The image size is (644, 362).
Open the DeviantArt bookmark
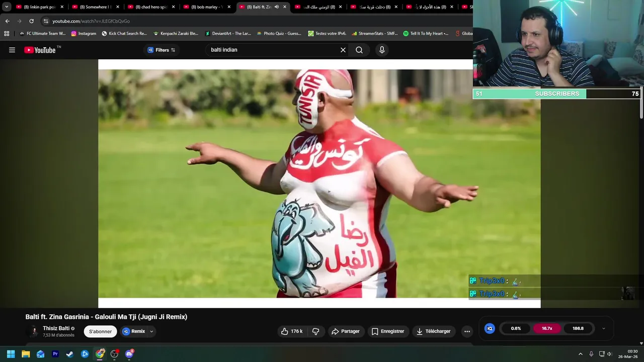[x=228, y=34]
